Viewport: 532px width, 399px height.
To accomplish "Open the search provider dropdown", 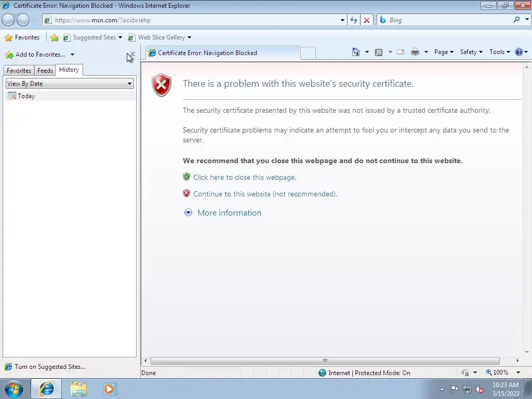I will [527, 20].
